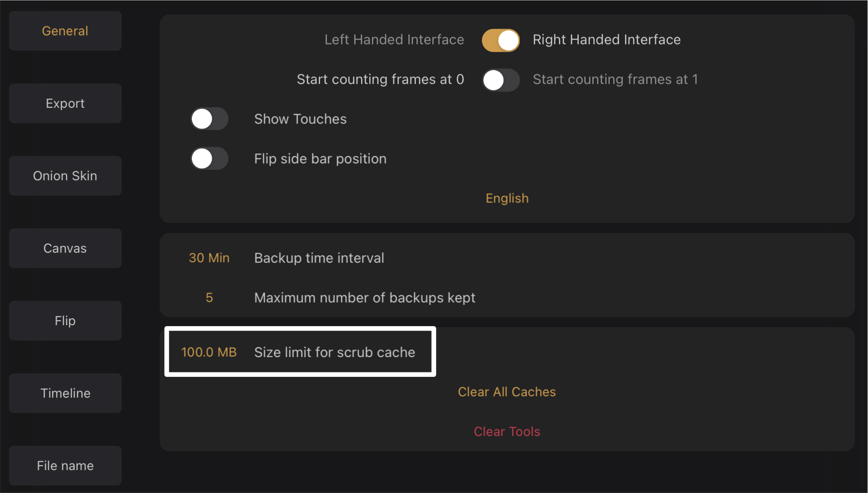Click Clear All Caches

pos(506,392)
